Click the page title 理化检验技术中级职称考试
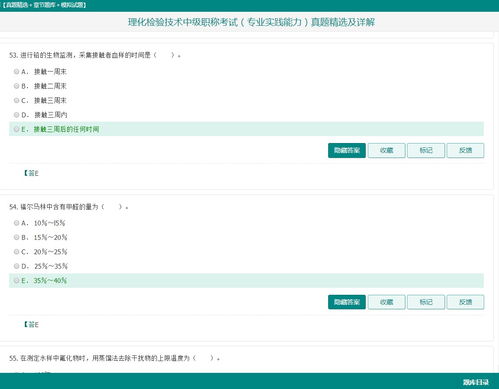This screenshot has height=389, width=499. tap(251, 22)
